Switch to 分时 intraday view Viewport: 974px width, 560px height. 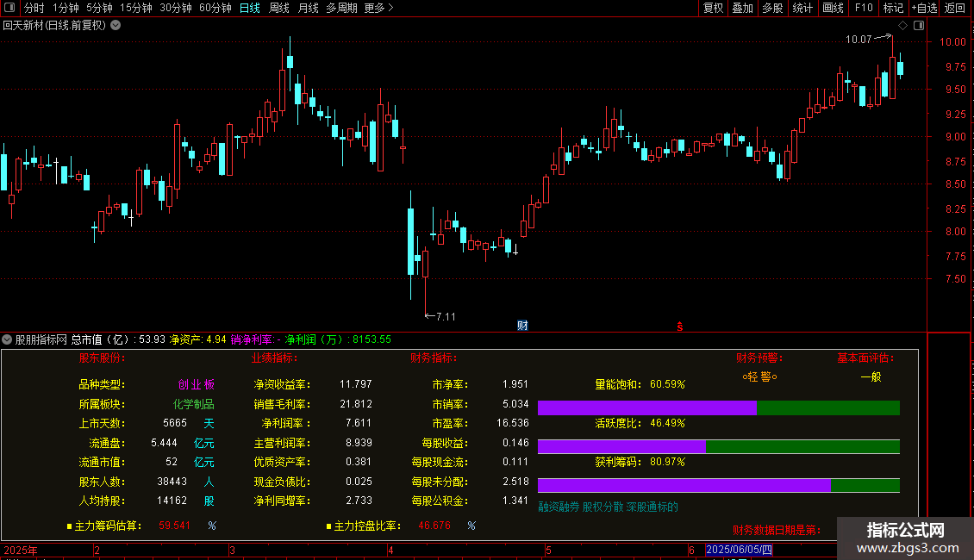[34, 8]
